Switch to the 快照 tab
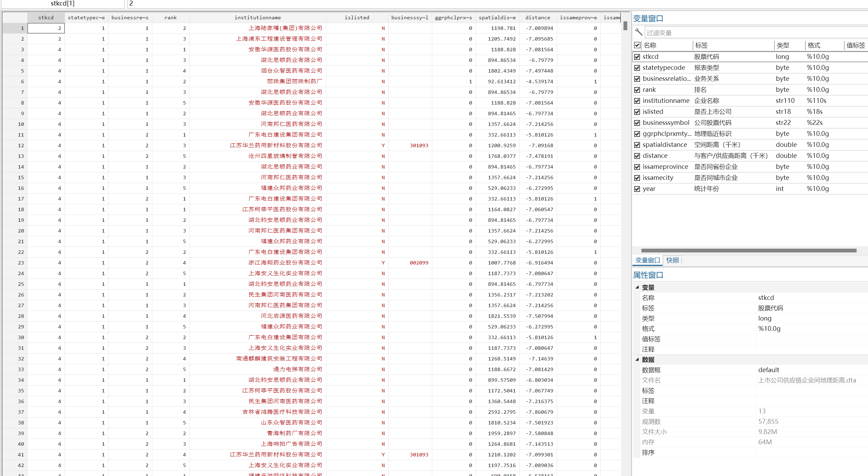868x476 pixels. (x=672, y=260)
